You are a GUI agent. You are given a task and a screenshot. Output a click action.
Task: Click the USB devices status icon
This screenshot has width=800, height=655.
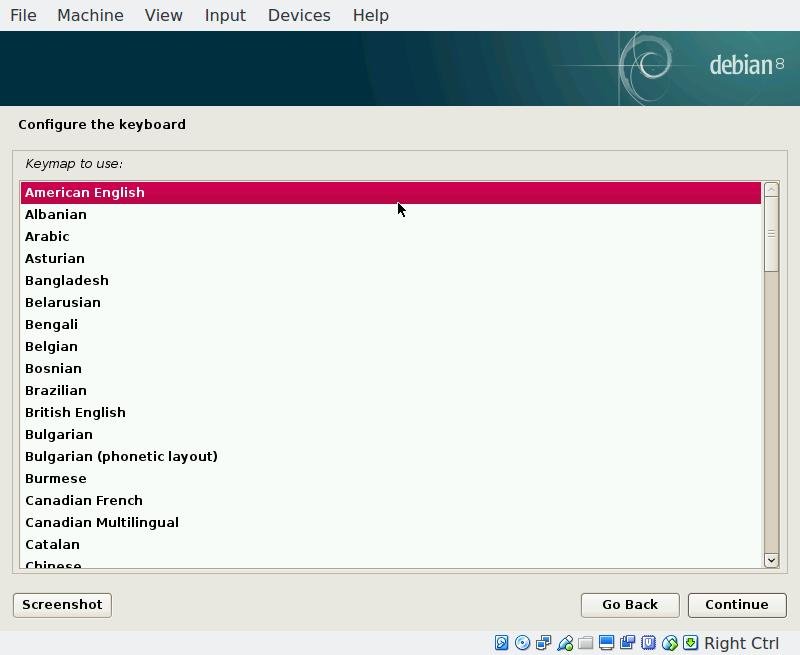tap(565, 643)
